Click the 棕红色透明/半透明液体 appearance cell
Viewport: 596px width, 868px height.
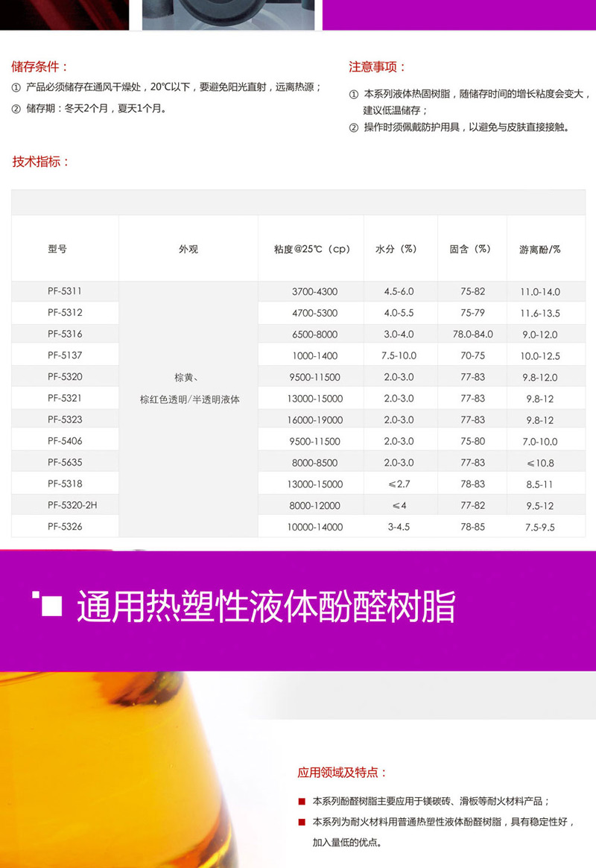[189, 399]
